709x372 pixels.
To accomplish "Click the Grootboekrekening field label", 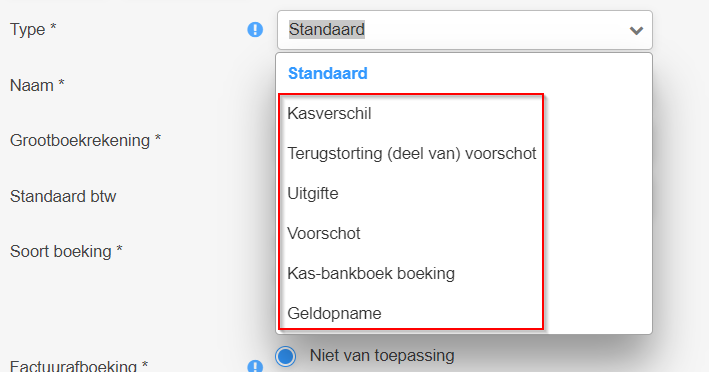I will [85, 141].
